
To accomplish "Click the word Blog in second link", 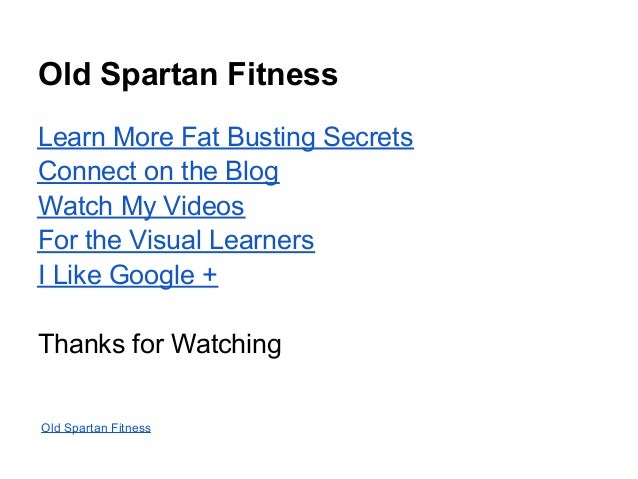I will [x=252, y=171].
